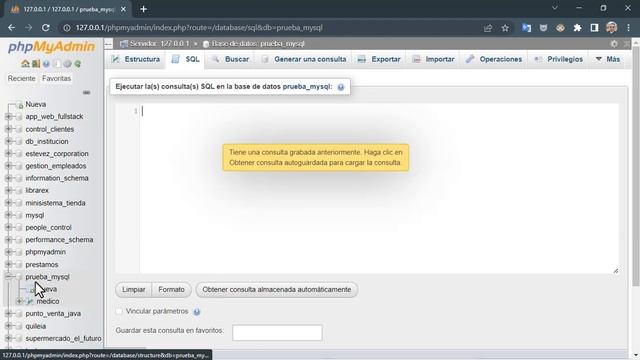Click inside the SQL query editor
The image size is (640, 360).
pyautogui.click(x=379, y=188)
